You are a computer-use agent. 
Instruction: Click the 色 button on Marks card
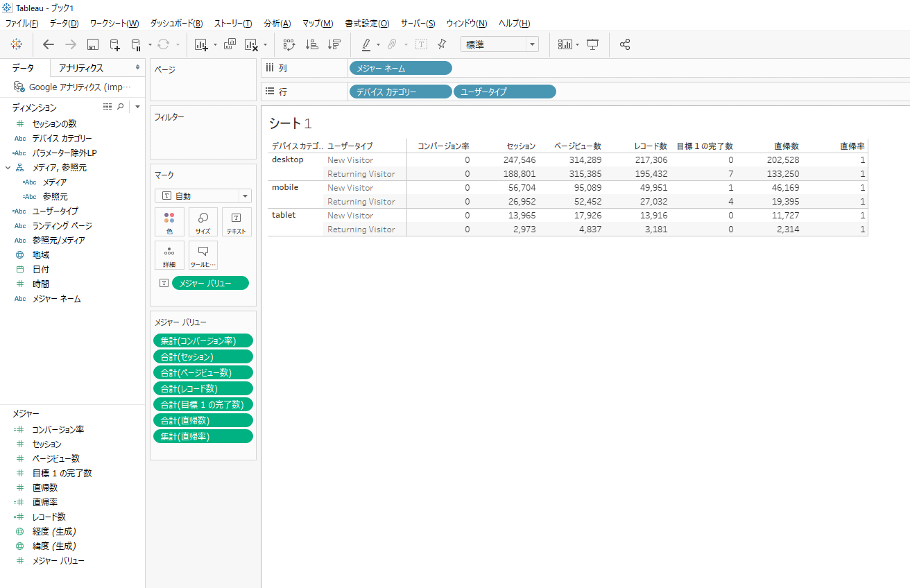169,222
